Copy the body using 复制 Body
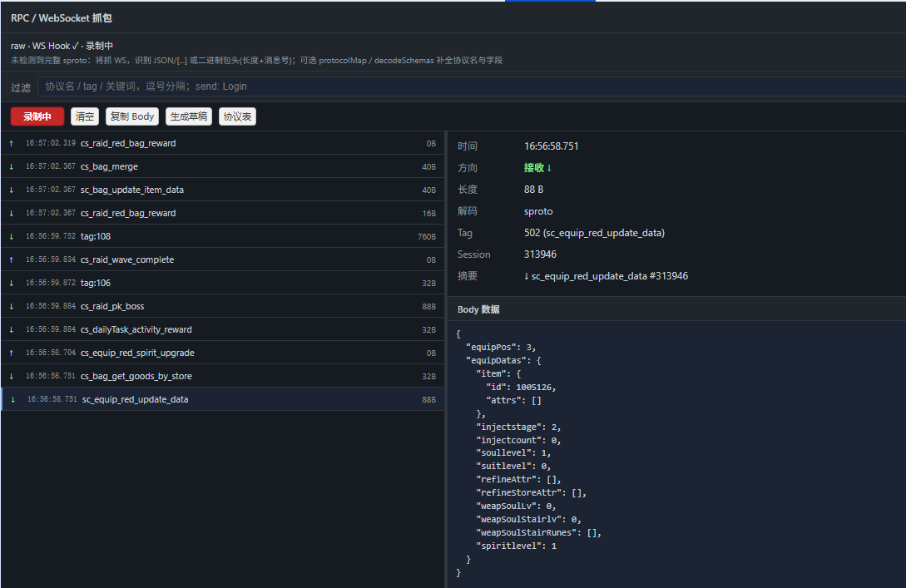 pos(132,116)
